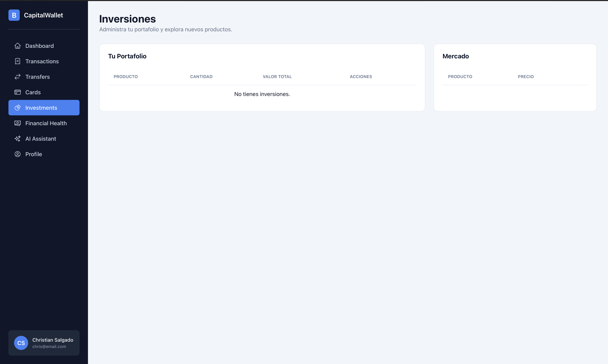Viewport: 608px width, 364px height.
Task: Open the Dashboard menu item
Action: 40,46
